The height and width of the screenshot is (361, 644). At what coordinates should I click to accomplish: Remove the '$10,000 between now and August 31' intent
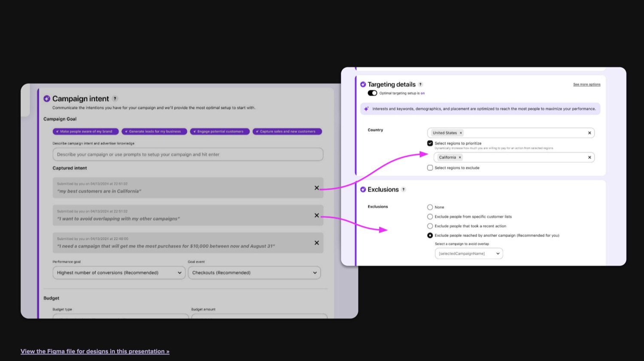pyautogui.click(x=316, y=243)
